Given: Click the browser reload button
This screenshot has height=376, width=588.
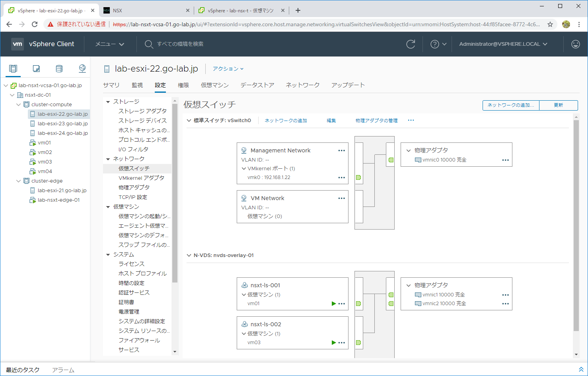Looking at the screenshot, I should pos(35,24).
